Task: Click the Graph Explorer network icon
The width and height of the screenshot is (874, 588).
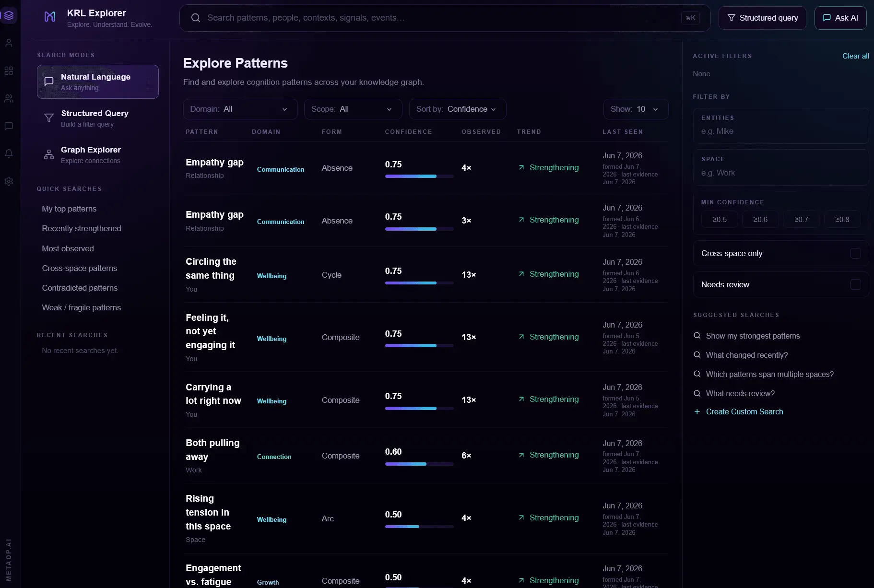Action: pos(49,154)
